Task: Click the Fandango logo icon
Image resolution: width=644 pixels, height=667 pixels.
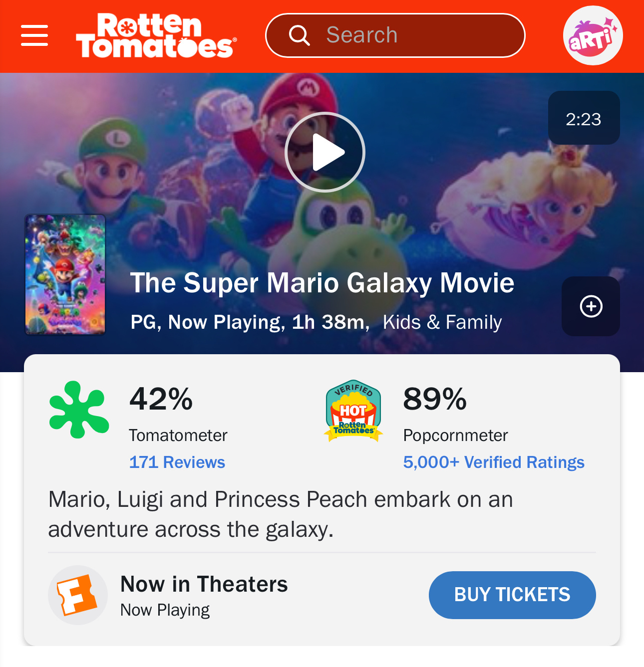Action: tap(77, 595)
